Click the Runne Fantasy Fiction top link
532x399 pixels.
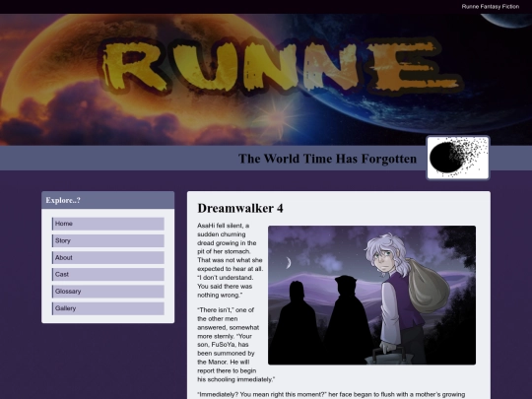pos(491,7)
